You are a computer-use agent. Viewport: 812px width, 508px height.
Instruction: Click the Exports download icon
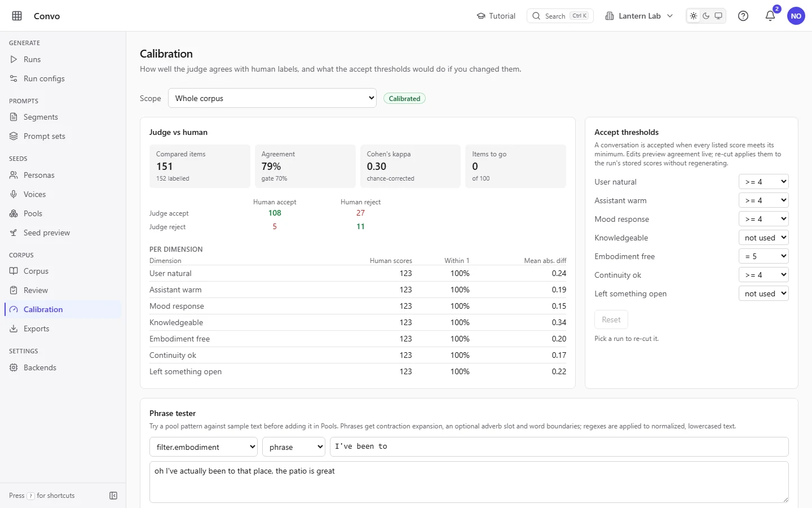(14, 329)
